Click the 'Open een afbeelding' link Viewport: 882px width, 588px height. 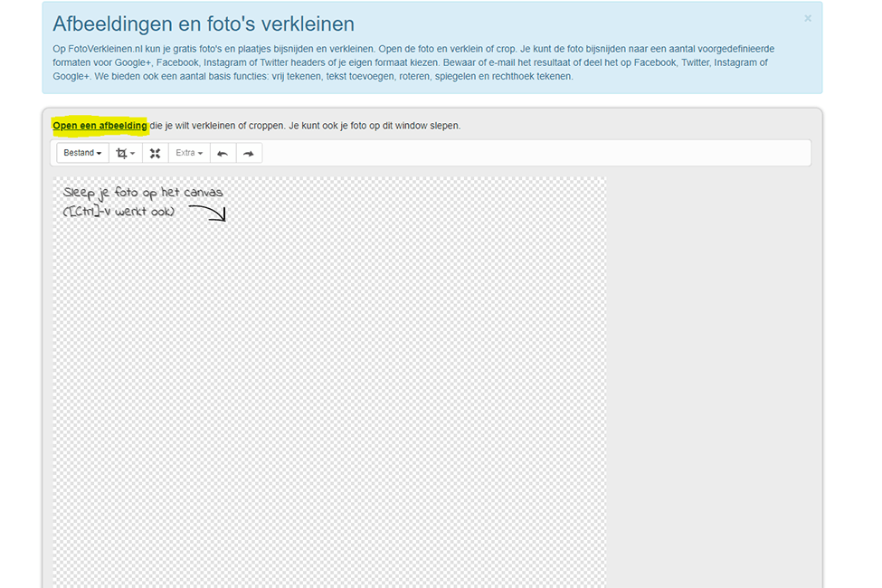point(100,126)
